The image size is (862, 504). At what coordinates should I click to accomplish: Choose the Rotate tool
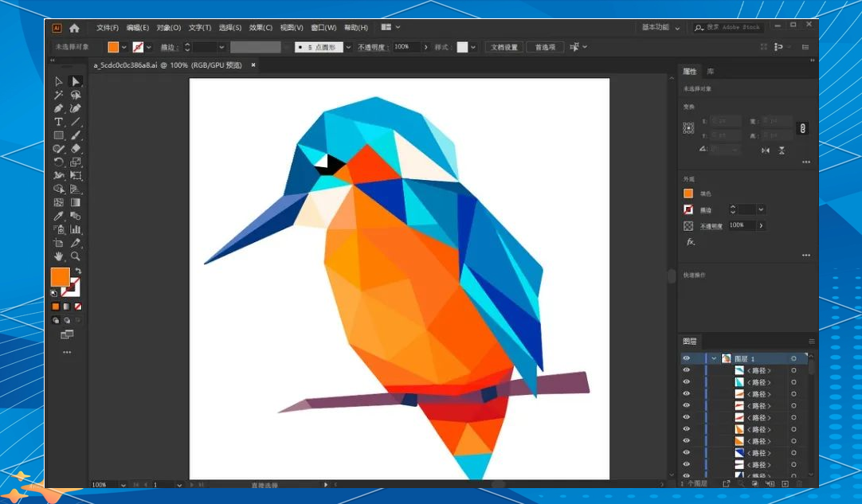58,162
